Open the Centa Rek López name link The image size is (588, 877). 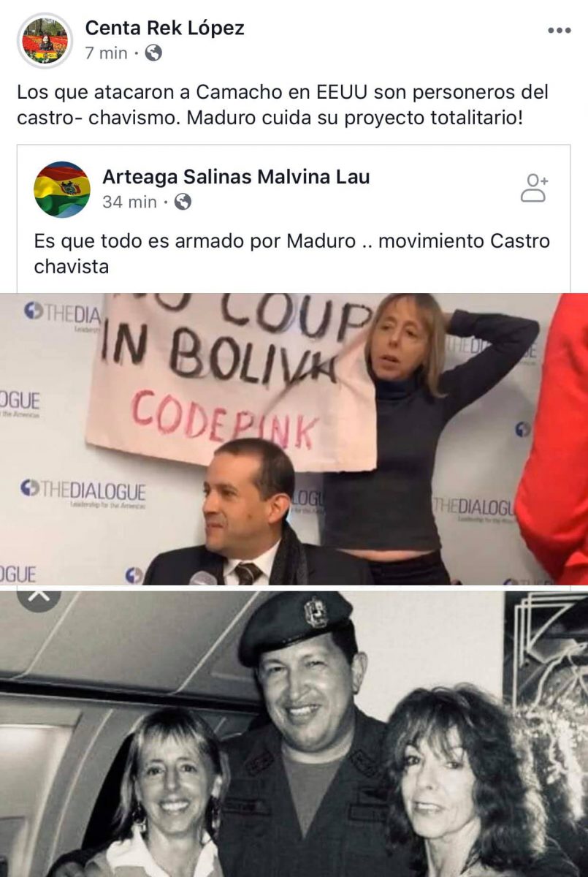[165, 28]
